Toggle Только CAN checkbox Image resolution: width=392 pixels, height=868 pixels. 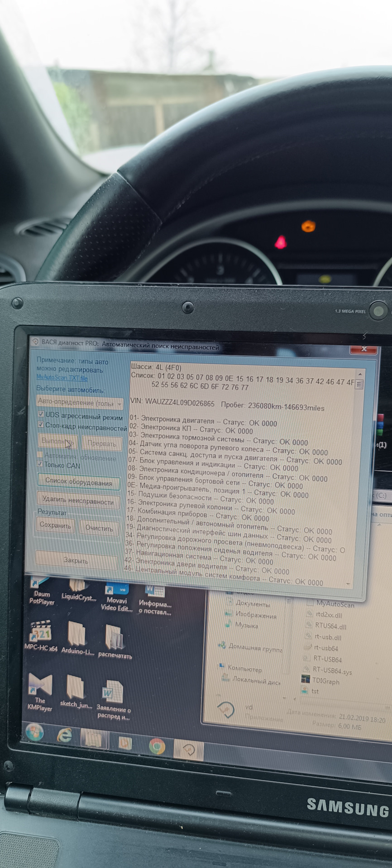coord(40,464)
